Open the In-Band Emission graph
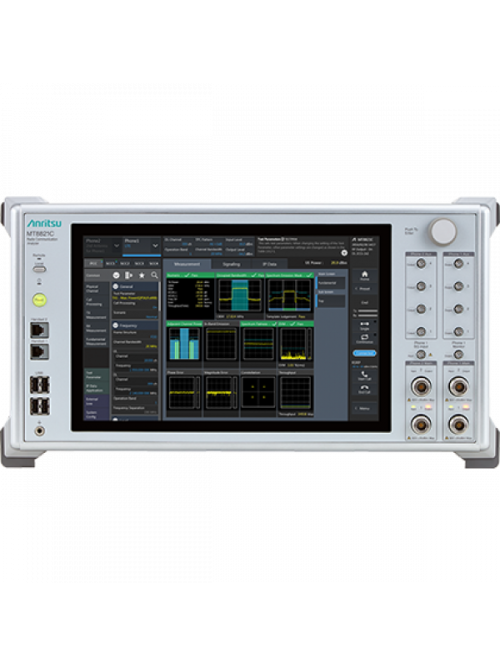 [221, 345]
